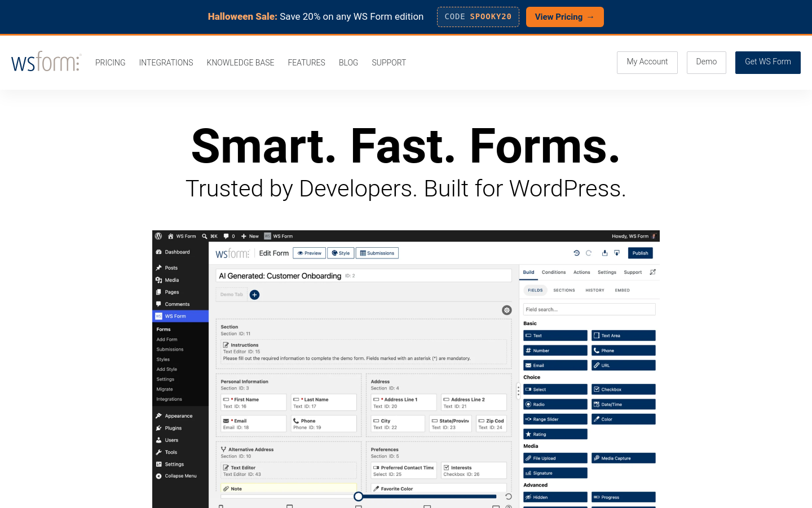The height and width of the screenshot is (508, 812).
Task: Select the Embed sub-tab
Action: [x=623, y=290]
